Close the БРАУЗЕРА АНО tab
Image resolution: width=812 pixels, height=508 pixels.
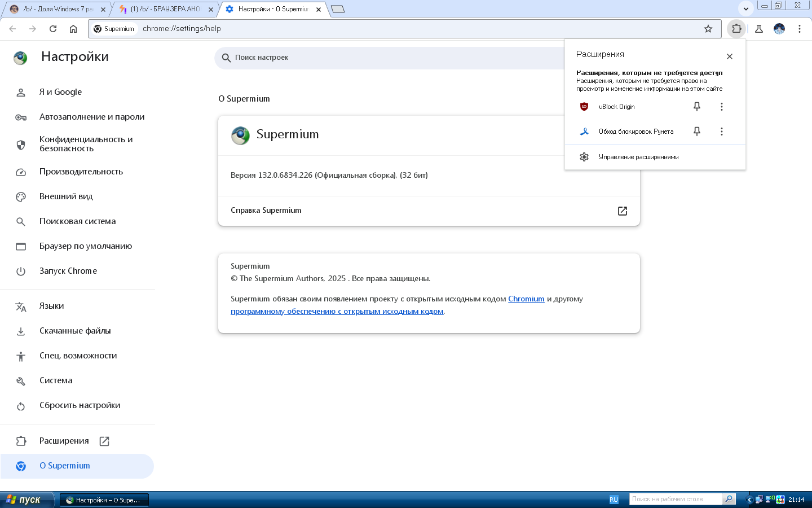[211, 10]
